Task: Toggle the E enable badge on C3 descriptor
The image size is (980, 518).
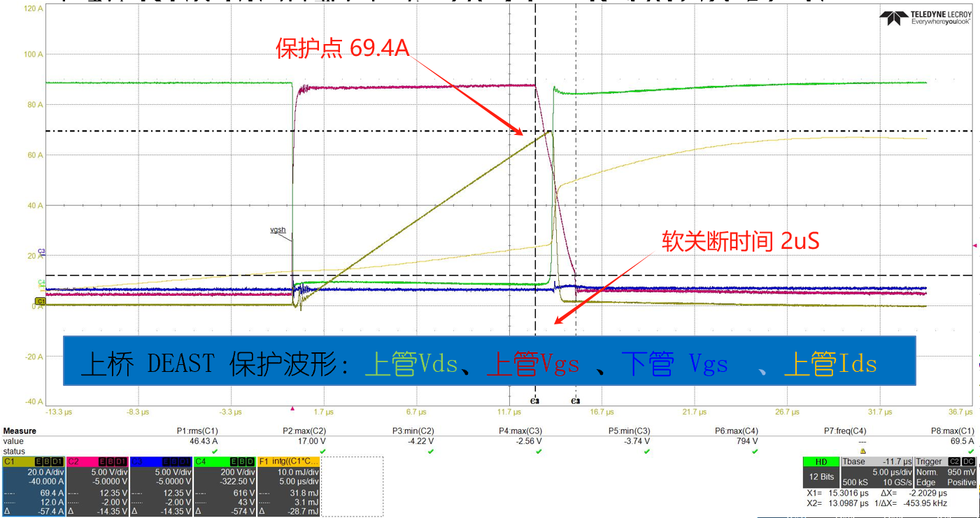Action: pyautogui.click(x=165, y=461)
